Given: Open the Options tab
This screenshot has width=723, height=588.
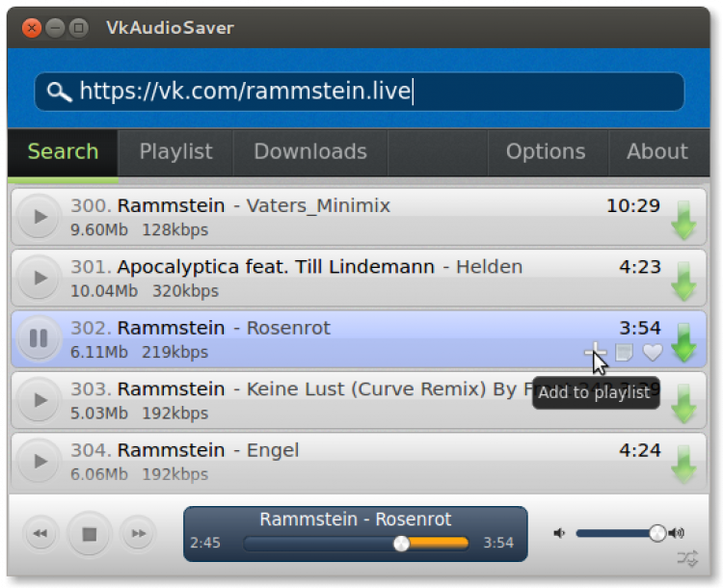Looking at the screenshot, I should pyautogui.click(x=546, y=152).
